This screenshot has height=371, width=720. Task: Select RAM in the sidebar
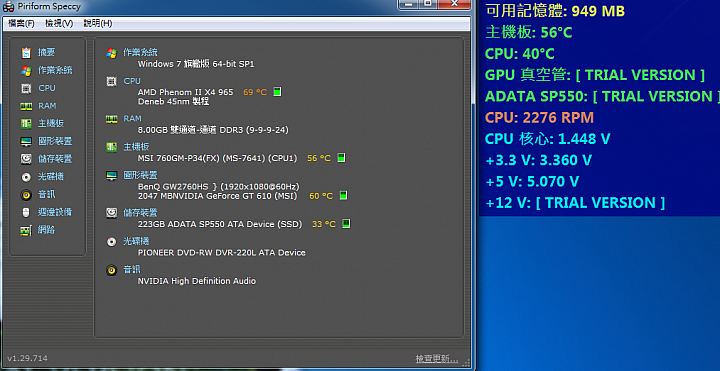click(47, 106)
